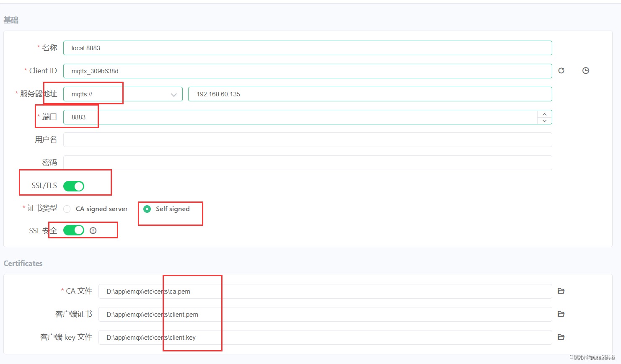Click the Certificates section header
Image resolution: width=621 pixels, height=364 pixels.
click(x=23, y=263)
